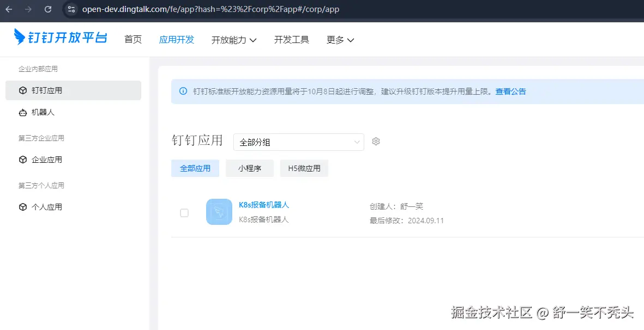Click the cube icon beside 企业应用

23,160
